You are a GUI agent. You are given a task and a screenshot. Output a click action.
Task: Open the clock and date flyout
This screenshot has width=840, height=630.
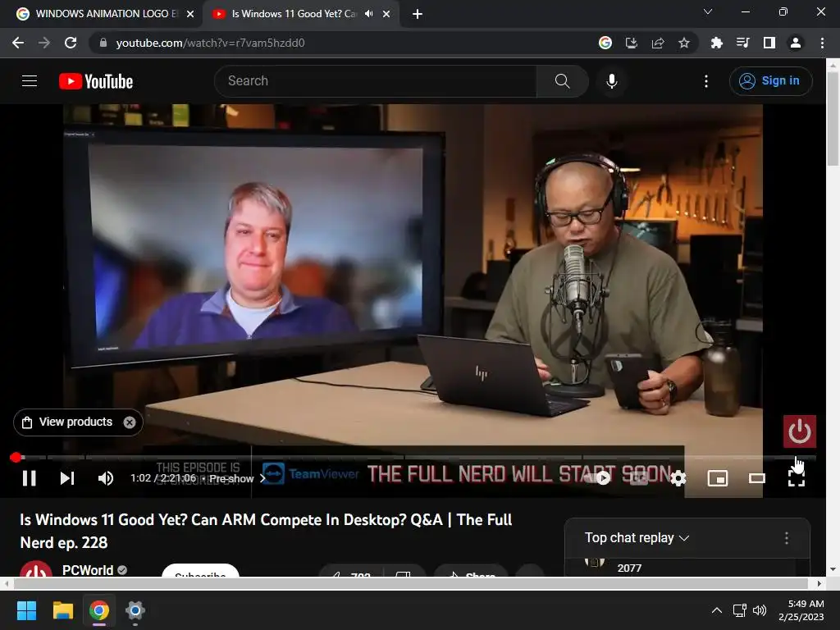pos(801,610)
